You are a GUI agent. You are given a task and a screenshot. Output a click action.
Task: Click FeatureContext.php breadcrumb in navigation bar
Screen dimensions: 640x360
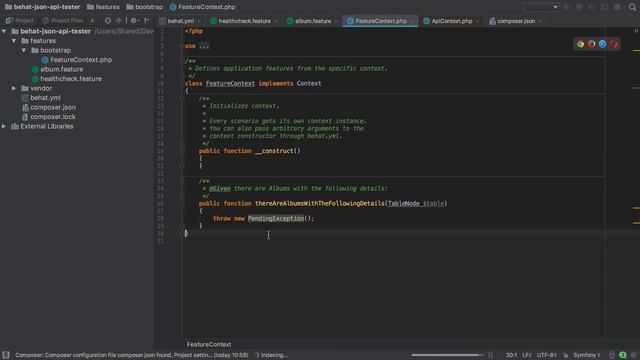click(x=202, y=7)
